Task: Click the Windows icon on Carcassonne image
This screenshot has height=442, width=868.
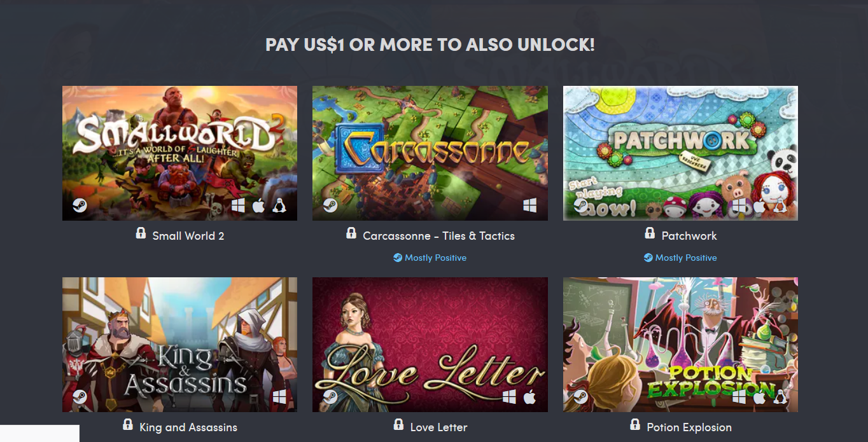Action: (529, 205)
